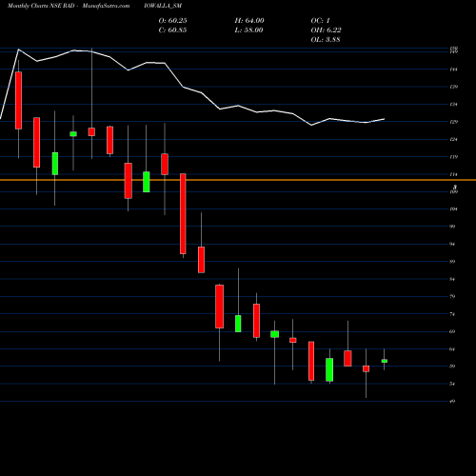The width and height of the screenshot is (476, 476).
Task: Select the open value 'O: 60.25'
Action: point(172,21)
